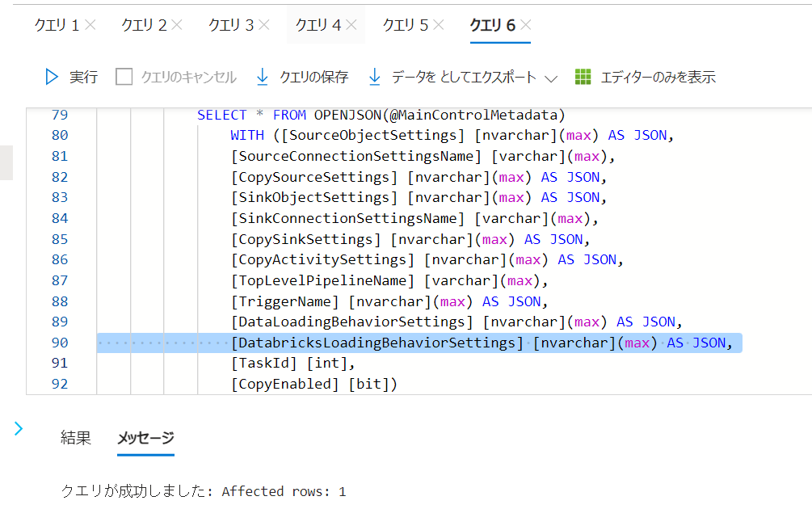Click highlighted [DatabricksLoadingBehaviorSettings] text
This screenshot has height=509, width=812.
377,343
